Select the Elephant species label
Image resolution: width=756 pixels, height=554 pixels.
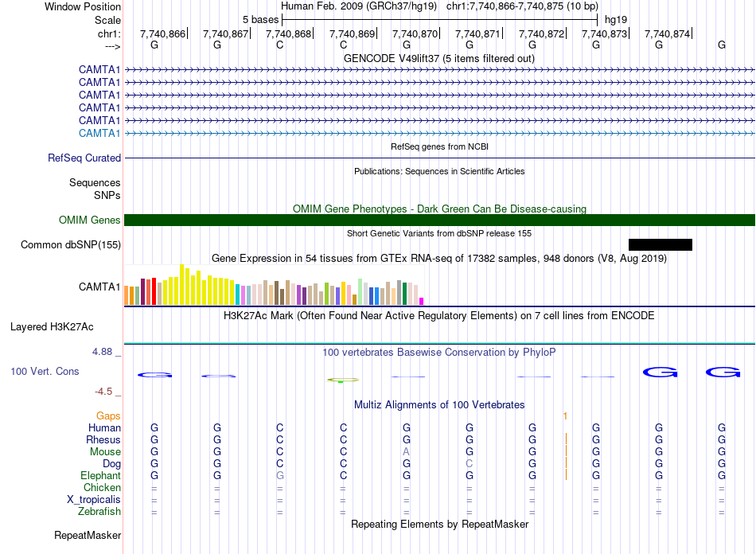pos(100,475)
